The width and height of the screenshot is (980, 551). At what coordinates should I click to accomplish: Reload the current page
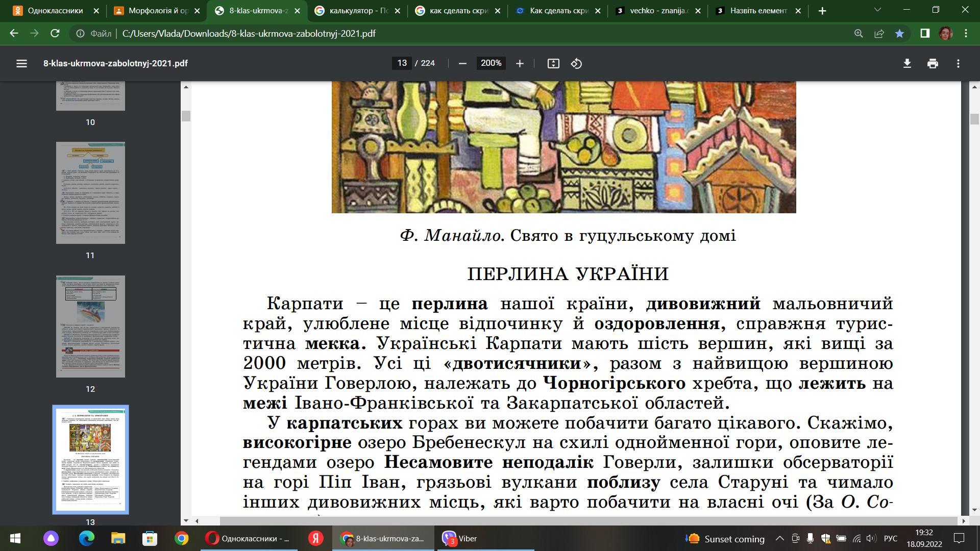[55, 33]
